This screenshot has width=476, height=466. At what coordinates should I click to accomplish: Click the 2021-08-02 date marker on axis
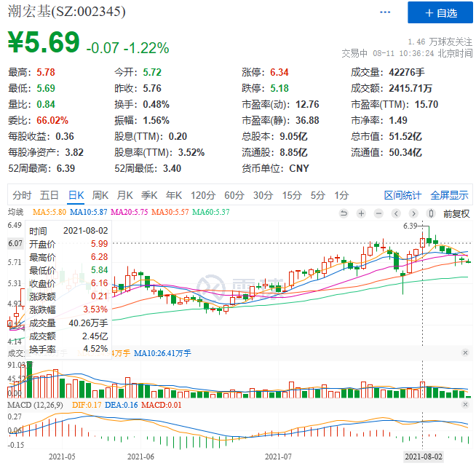tap(424, 457)
